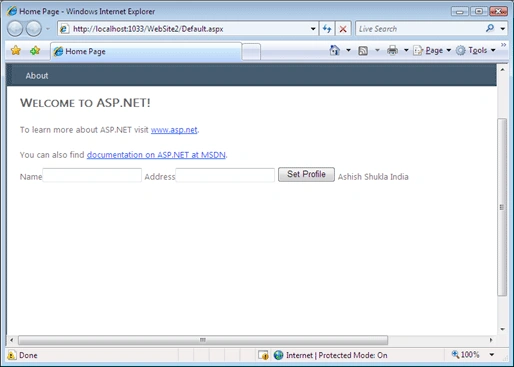Click the browser Forward arrow button

click(34, 29)
